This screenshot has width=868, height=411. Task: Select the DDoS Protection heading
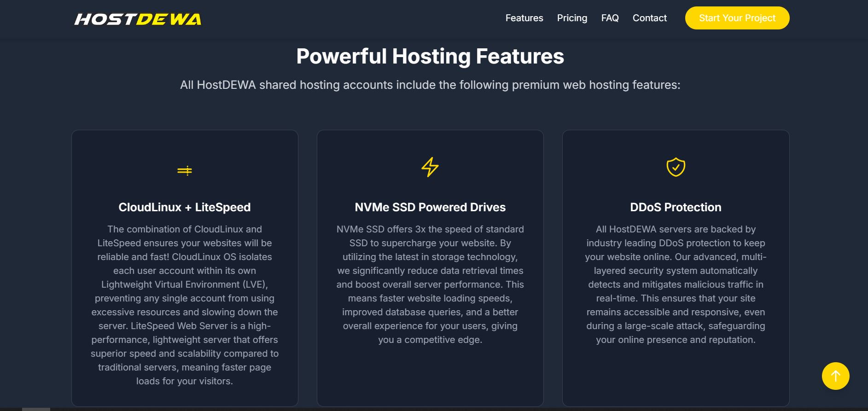(676, 207)
